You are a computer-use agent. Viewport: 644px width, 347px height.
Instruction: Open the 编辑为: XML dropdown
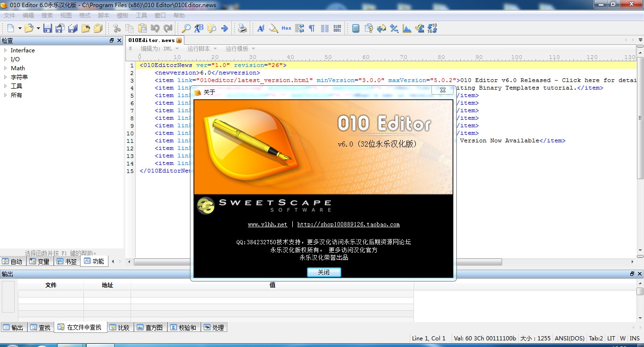(159, 49)
